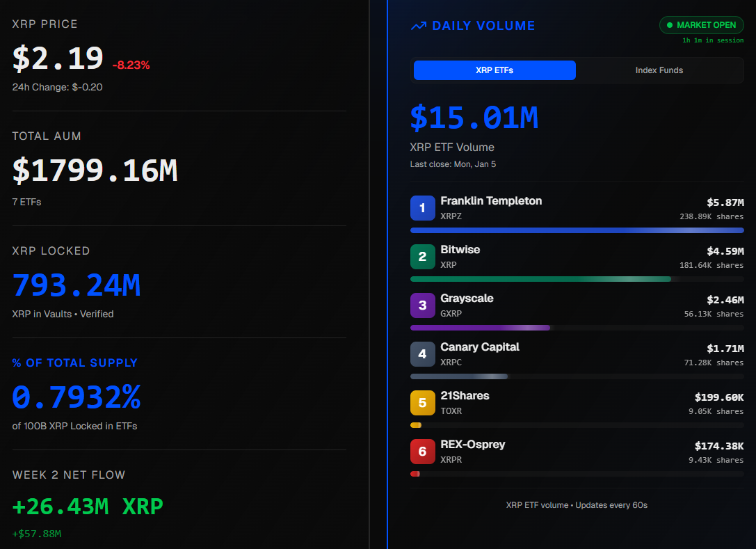
Task: Click rank badge 6 for REX-Osprey
Action: click(422, 452)
